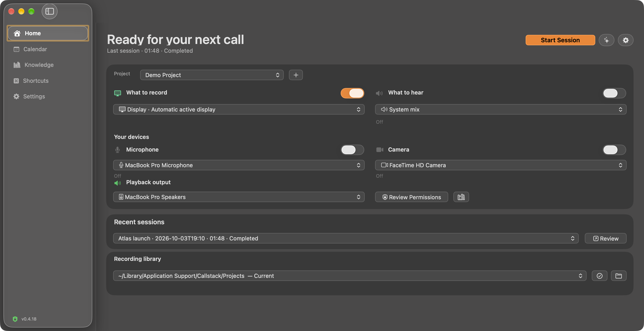Open the knowledge books icon beside Review Permissions
The height and width of the screenshot is (331, 644).
point(461,197)
